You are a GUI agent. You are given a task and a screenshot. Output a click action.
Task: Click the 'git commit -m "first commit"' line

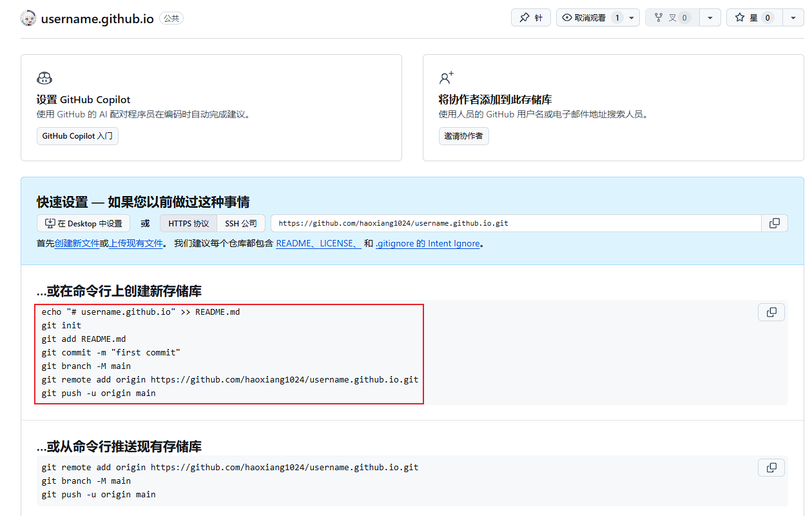(111, 353)
